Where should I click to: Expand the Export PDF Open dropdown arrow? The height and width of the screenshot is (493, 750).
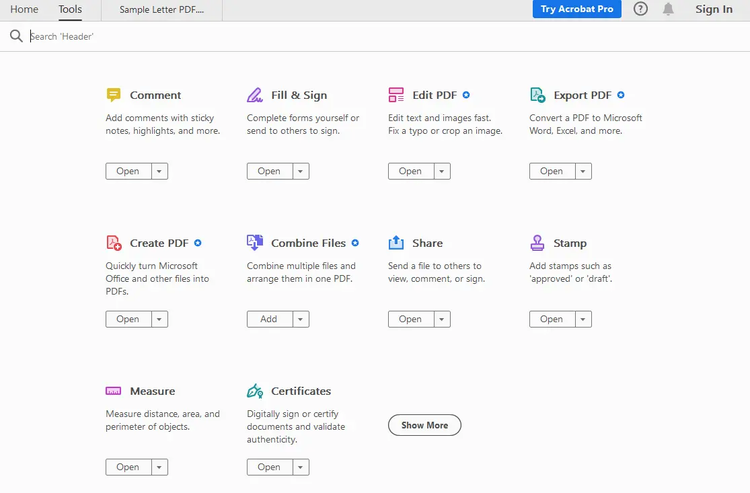(x=583, y=171)
